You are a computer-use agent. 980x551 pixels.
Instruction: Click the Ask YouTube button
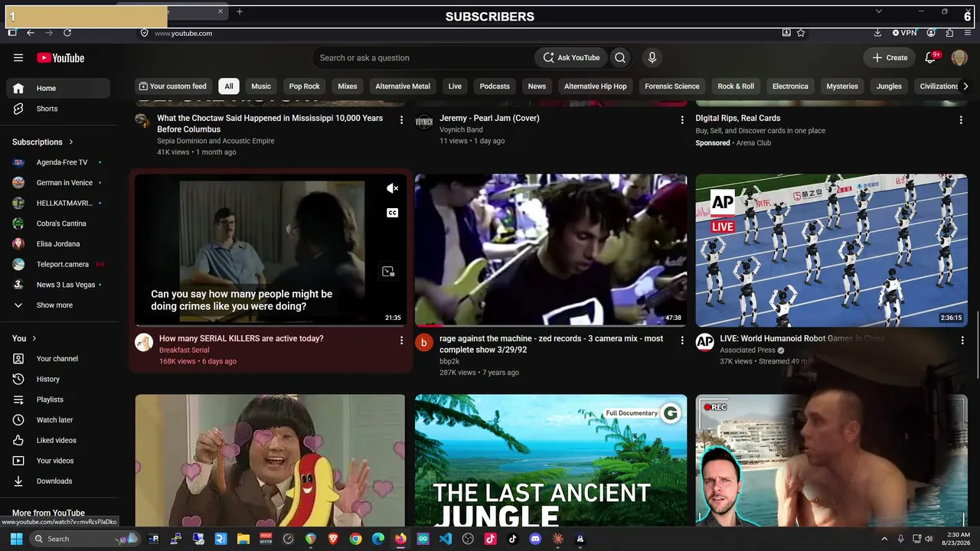point(571,57)
